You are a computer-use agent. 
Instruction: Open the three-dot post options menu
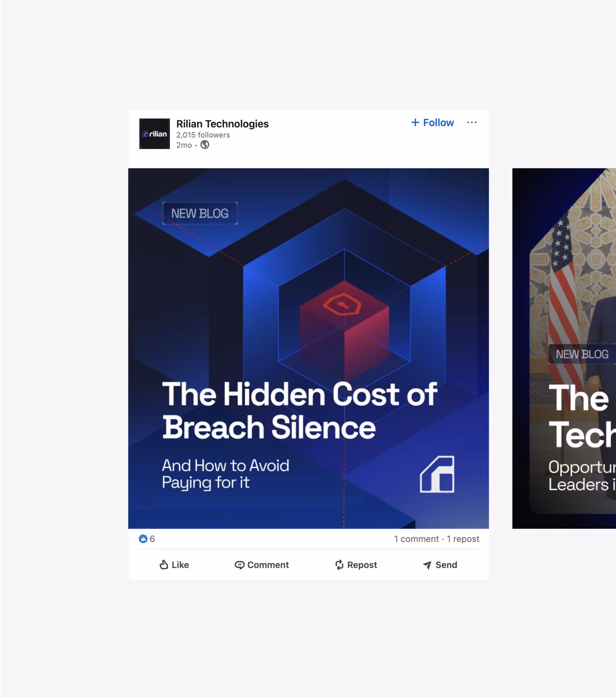click(x=472, y=123)
